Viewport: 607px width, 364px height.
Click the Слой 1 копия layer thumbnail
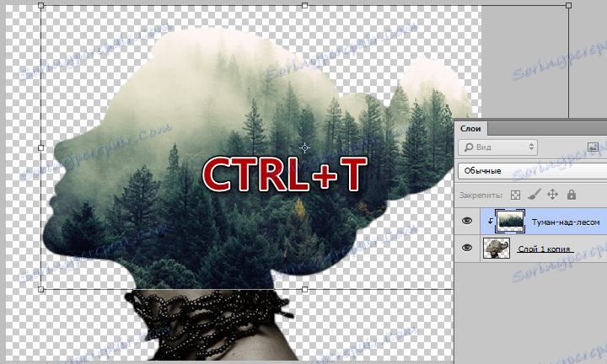coord(497,249)
